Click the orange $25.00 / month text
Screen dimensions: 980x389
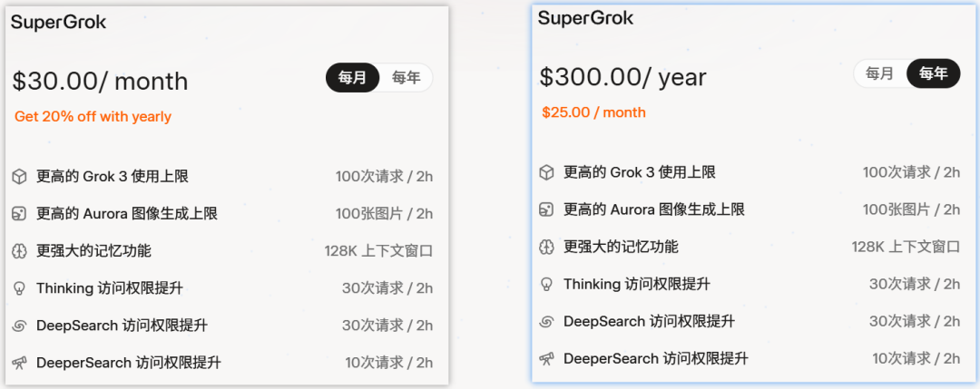pyautogui.click(x=593, y=112)
